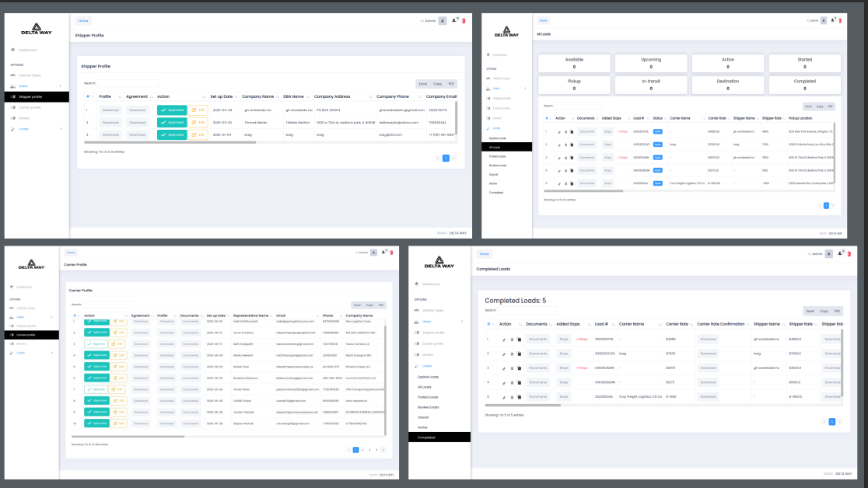Click trash icon in second Completed Loads row
Viewport: 868px width, 488px height.
(512, 354)
